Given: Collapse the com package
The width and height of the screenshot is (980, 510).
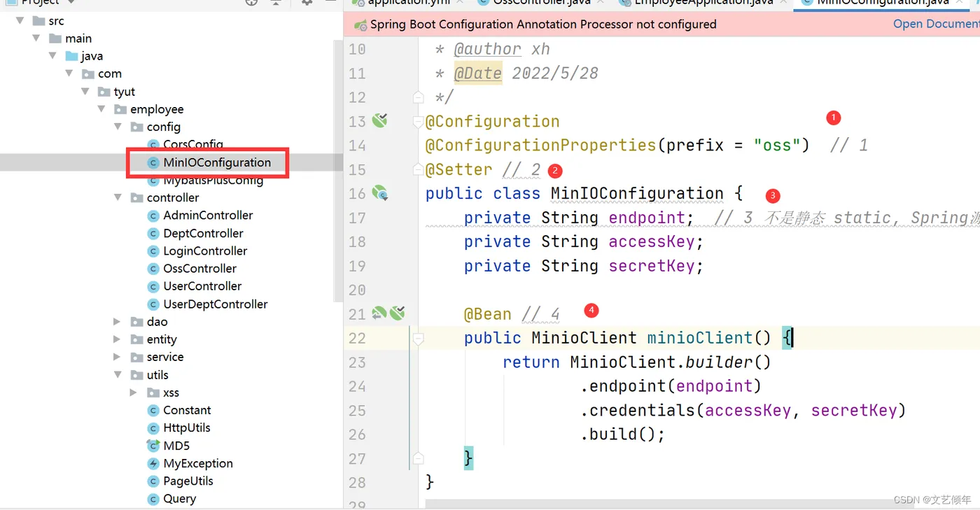Looking at the screenshot, I should [x=69, y=74].
